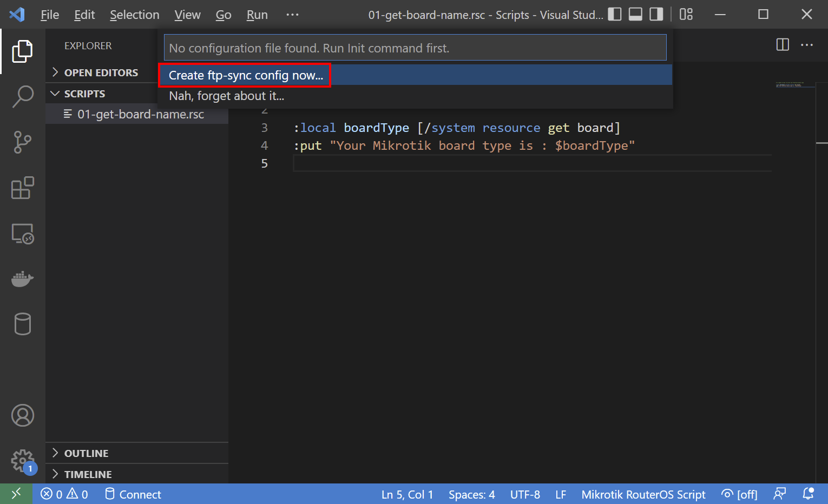Toggle the secondary side bar layout button
828x504 pixels.
click(x=656, y=15)
